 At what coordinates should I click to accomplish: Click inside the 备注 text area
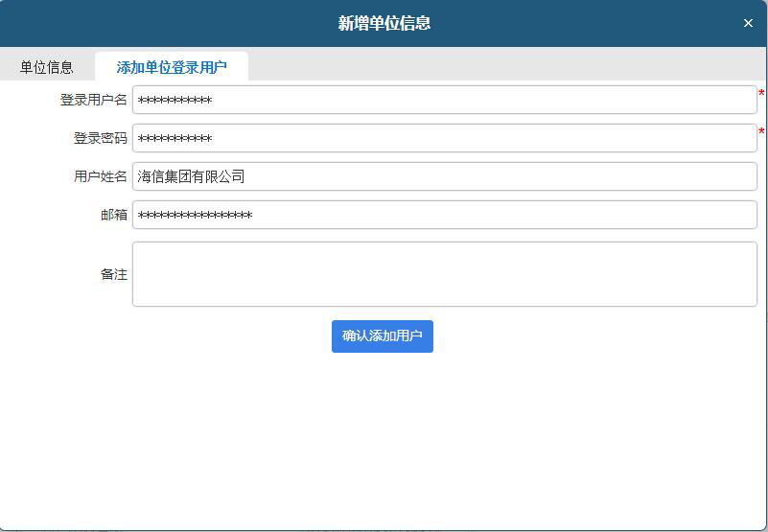click(444, 274)
